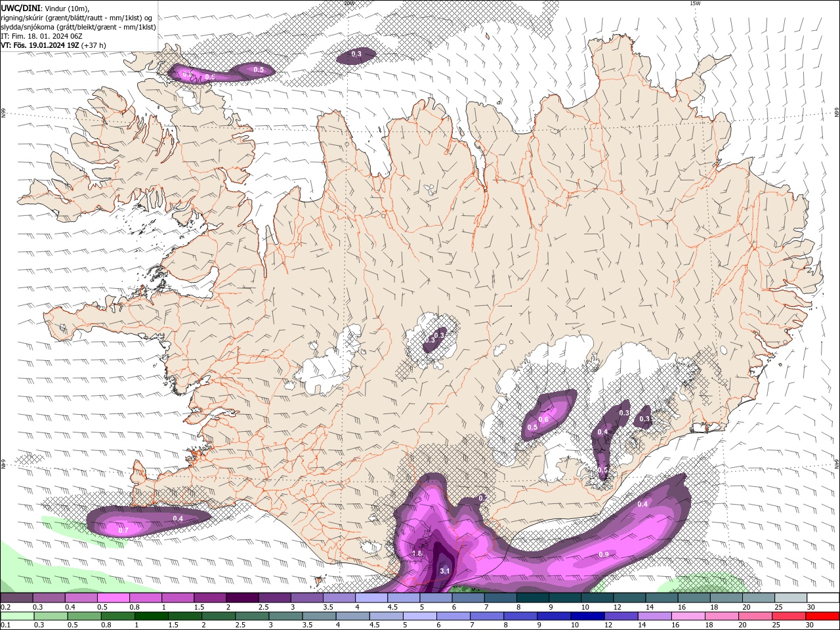Click the 0.6 value on the western Vatnajökull patch

pyautogui.click(x=543, y=419)
